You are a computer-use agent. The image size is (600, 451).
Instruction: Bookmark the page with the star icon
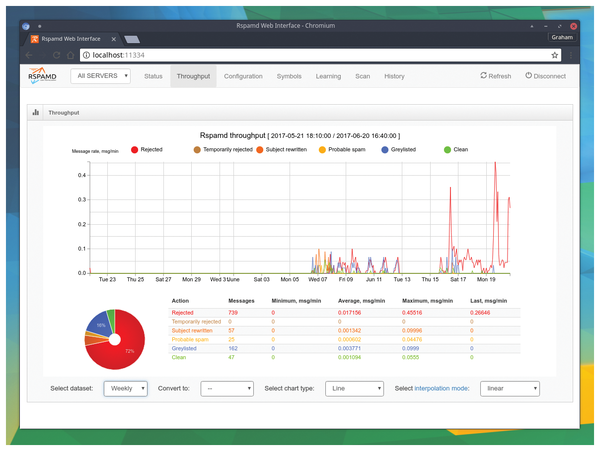(554, 55)
